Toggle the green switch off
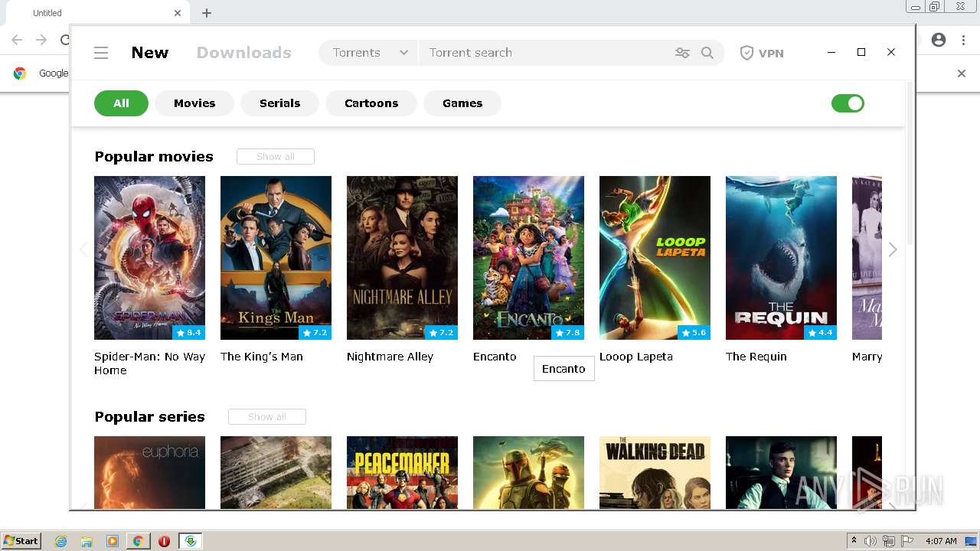Viewport: 980px width, 551px height. 848,103
